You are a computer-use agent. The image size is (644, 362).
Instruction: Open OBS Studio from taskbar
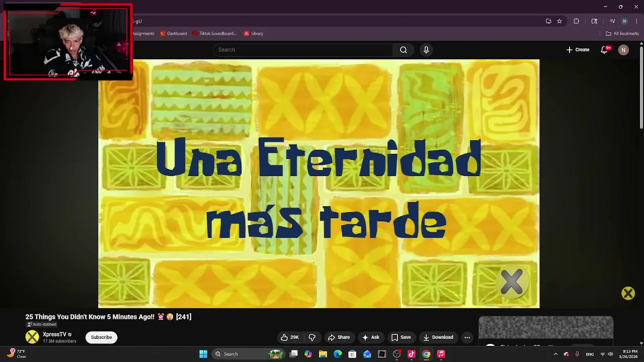tap(396, 354)
